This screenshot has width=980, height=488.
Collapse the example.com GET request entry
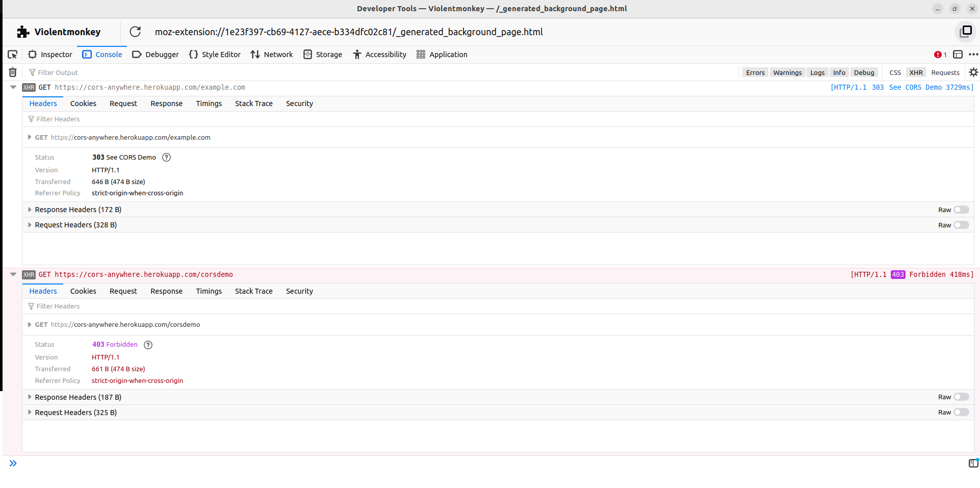click(13, 87)
